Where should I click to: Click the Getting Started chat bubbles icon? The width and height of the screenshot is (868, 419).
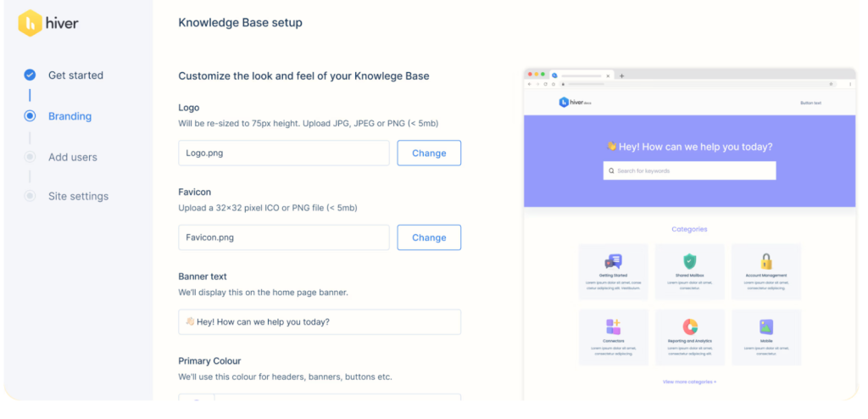pos(614,261)
